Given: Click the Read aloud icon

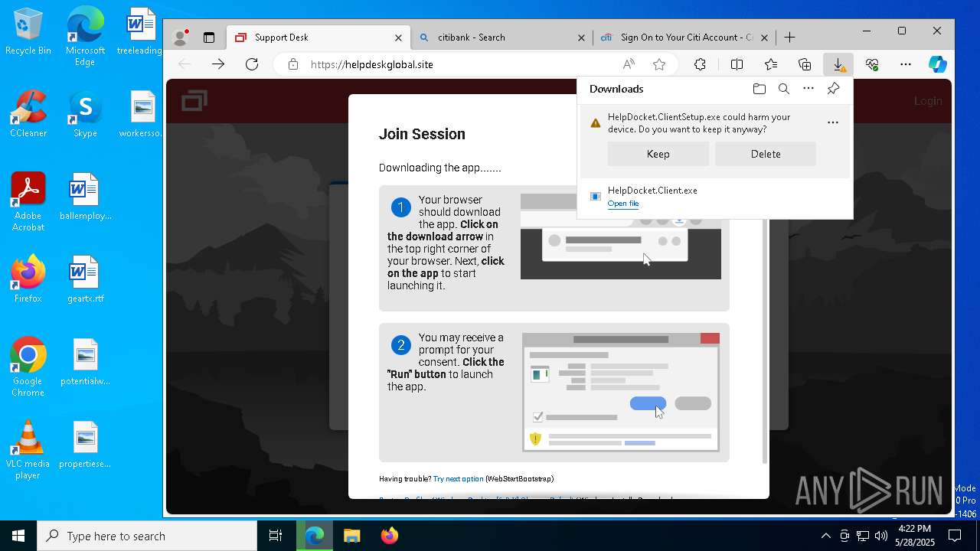Looking at the screenshot, I should (x=629, y=64).
